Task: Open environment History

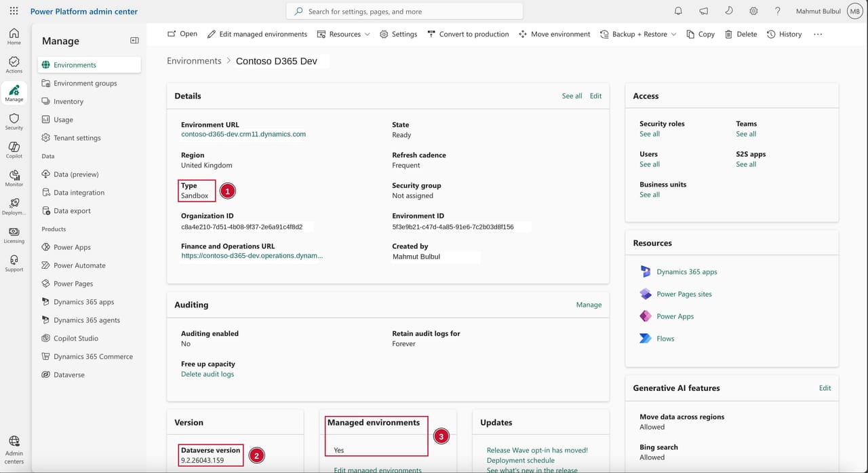Action: pyautogui.click(x=784, y=34)
